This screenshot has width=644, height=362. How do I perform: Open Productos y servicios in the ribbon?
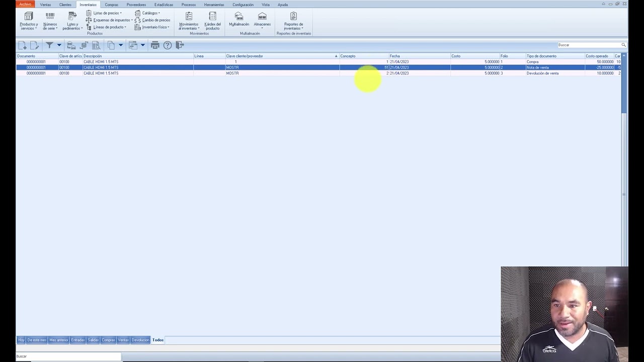[29, 21]
